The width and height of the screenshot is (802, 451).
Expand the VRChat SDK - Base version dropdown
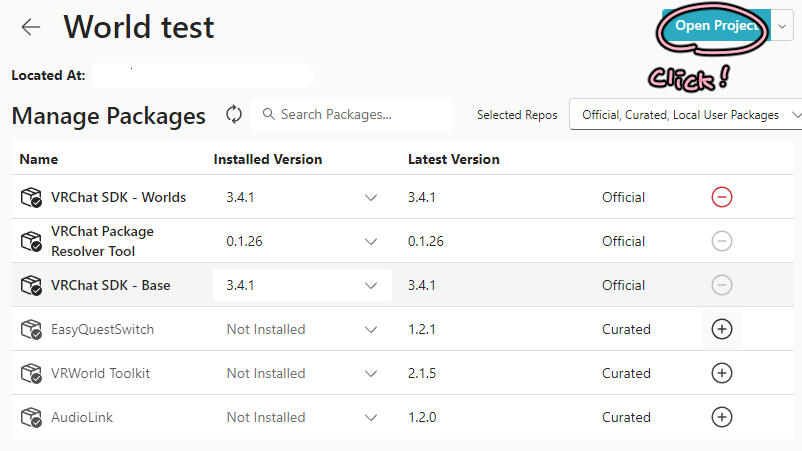pos(371,285)
